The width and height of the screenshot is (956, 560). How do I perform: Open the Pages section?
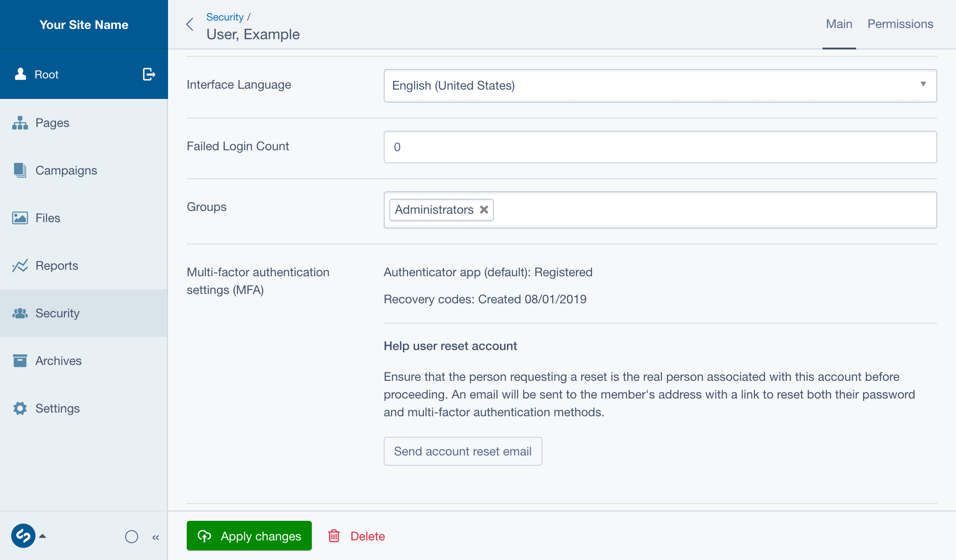click(x=52, y=123)
